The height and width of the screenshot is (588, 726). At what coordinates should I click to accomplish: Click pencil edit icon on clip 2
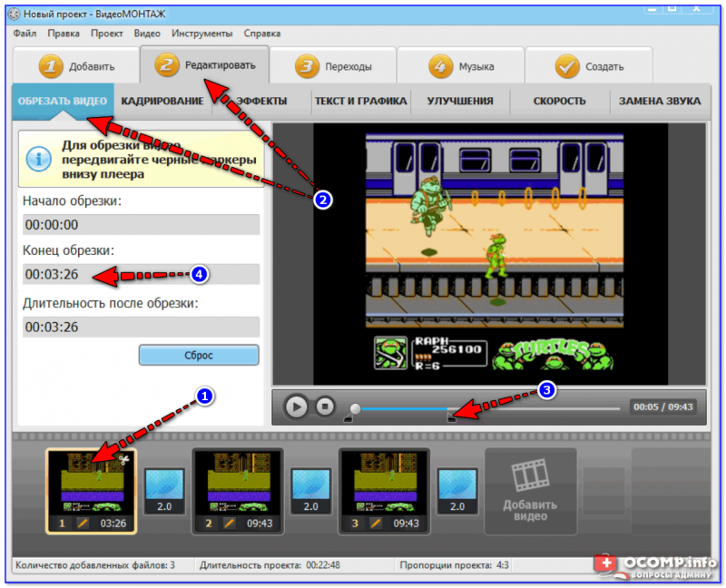point(229,524)
